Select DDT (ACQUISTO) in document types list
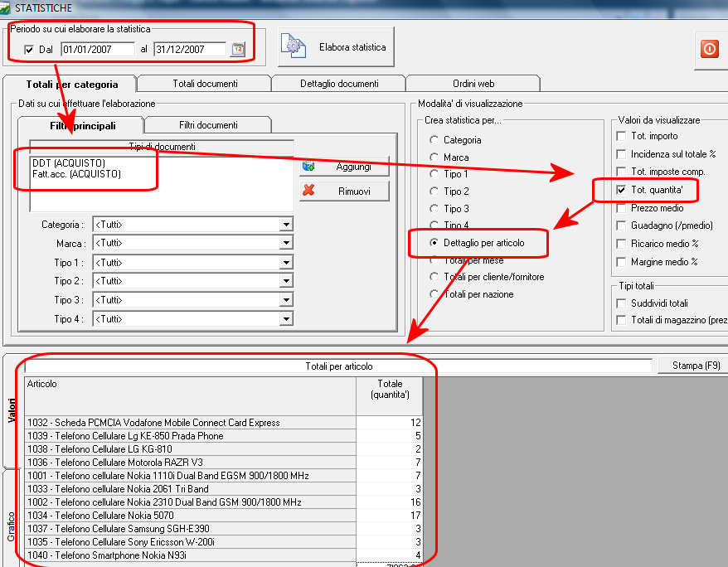The height and width of the screenshot is (567, 728). pyautogui.click(x=69, y=162)
